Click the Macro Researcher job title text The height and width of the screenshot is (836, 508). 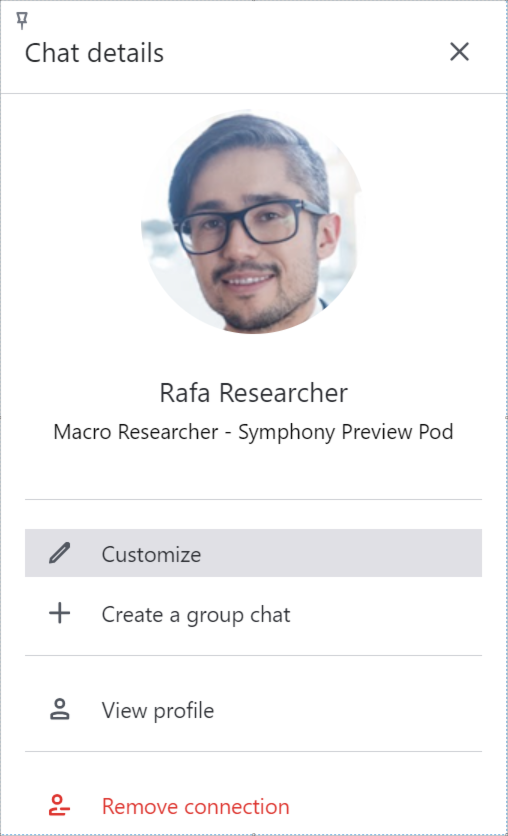click(136, 432)
